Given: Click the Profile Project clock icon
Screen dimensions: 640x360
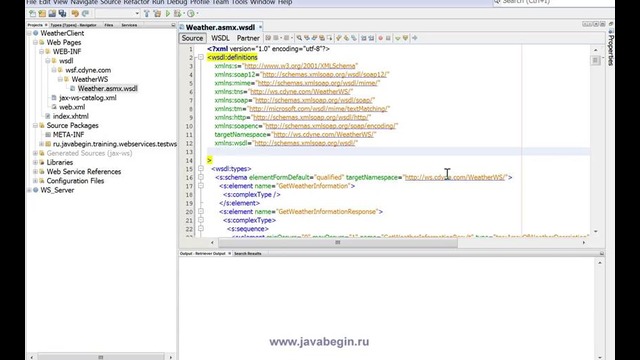Looking at the screenshot, I should (191, 13).
